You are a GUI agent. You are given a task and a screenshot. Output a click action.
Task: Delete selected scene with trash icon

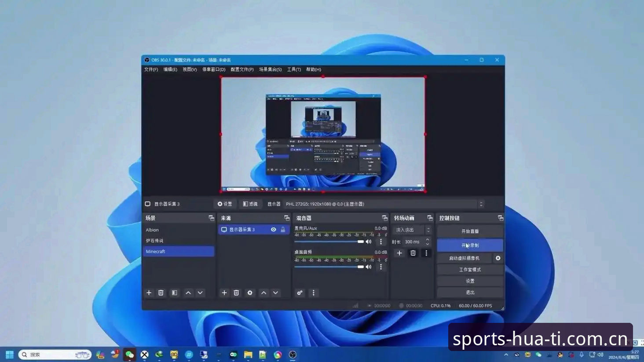pyautogui.click(x=161, y=293)
